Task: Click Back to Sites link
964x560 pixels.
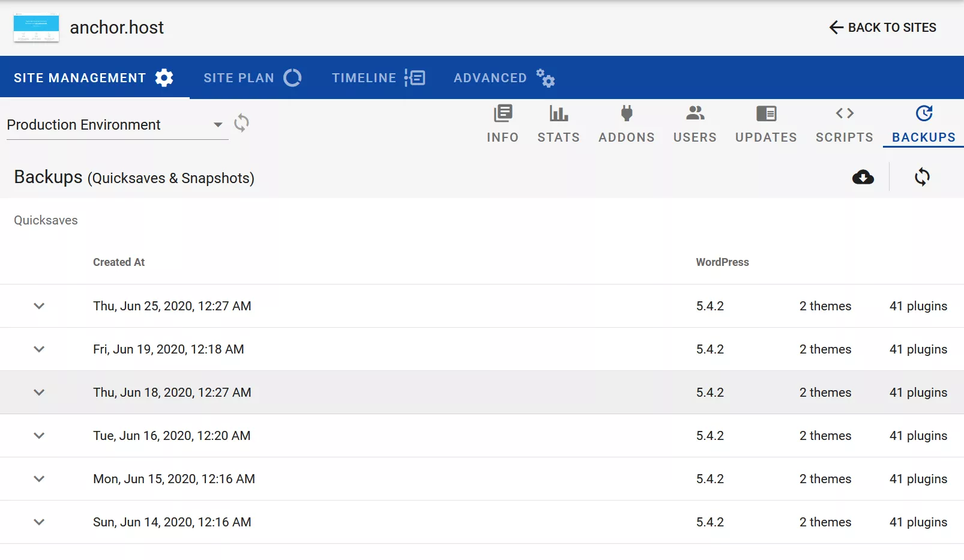Action: pos(882,28)
